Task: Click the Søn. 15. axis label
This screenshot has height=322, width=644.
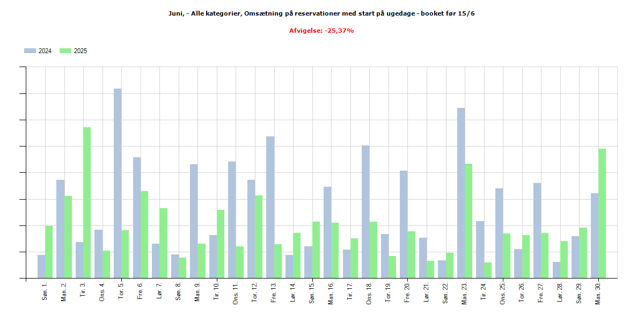Action: [x=312, y=292]
